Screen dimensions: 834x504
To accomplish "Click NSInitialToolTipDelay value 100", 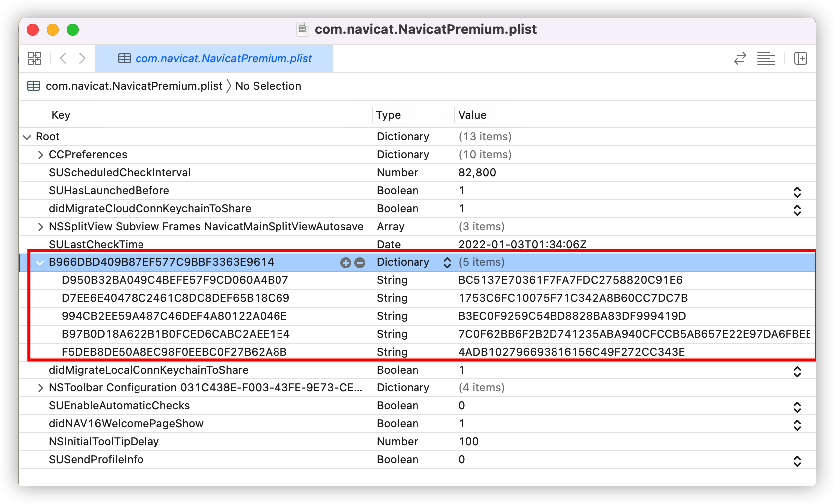I will 468,441.
